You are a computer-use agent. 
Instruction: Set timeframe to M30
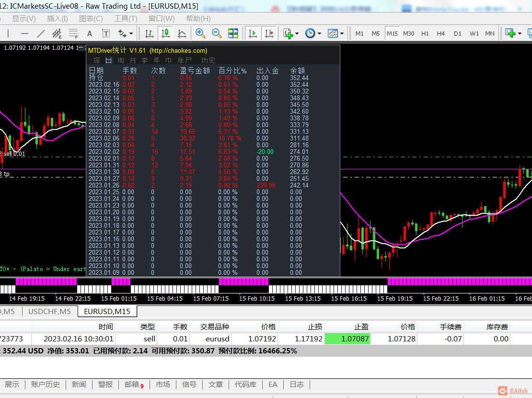(408, 33)
